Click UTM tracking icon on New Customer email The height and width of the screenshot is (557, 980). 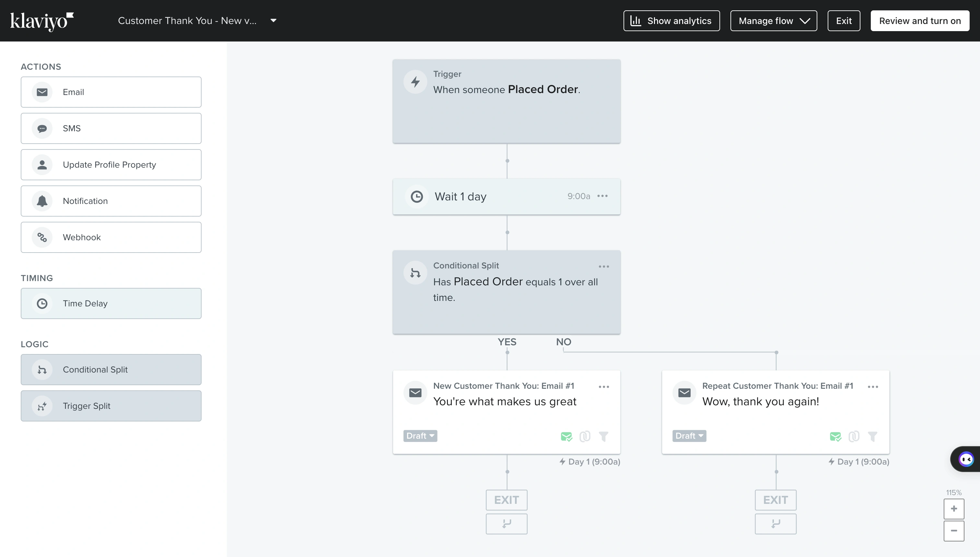(x=585, y=436)
